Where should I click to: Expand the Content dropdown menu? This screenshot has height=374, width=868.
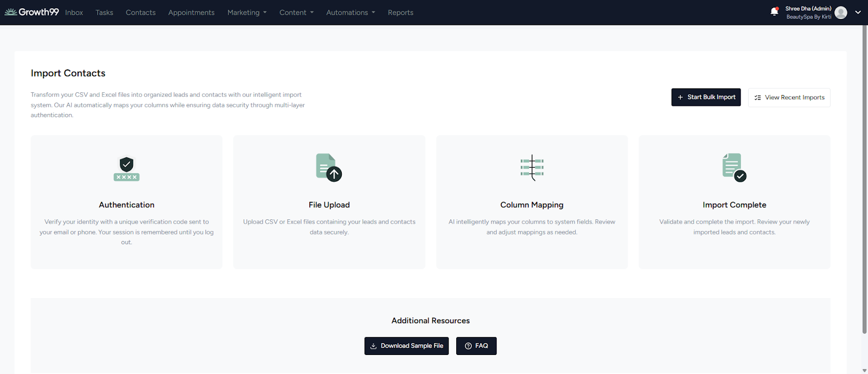coord(296,12)
